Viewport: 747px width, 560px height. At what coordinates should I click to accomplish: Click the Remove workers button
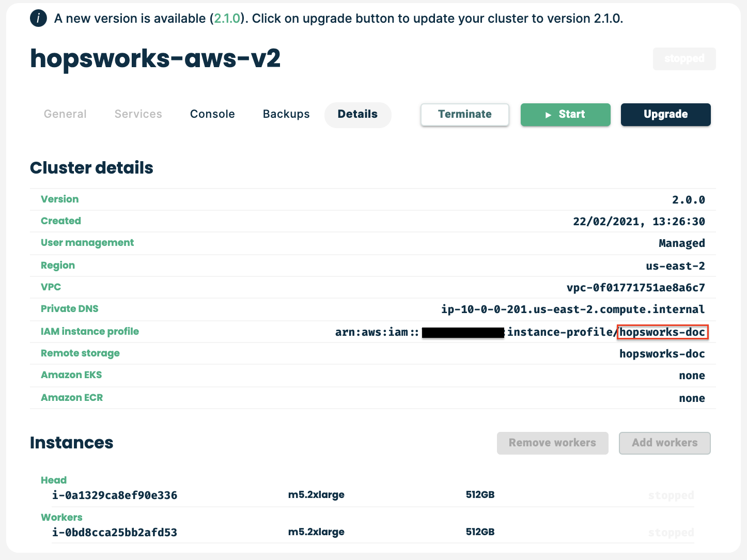click(553, 443)
